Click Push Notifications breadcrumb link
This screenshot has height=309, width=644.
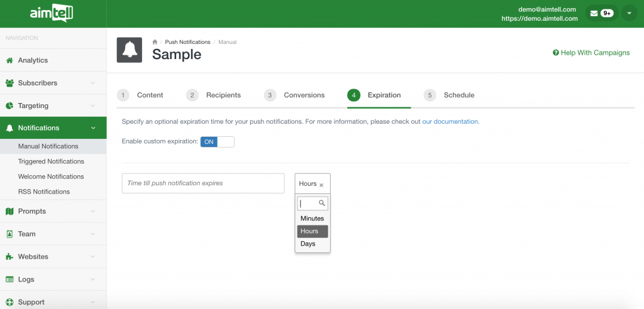pos(187,42)
